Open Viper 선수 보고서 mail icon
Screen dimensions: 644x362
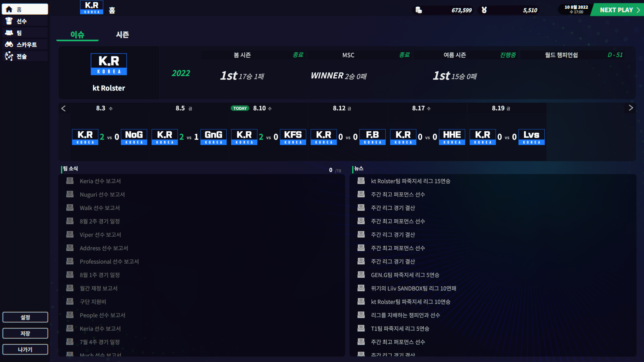click(x=70, y=234)
